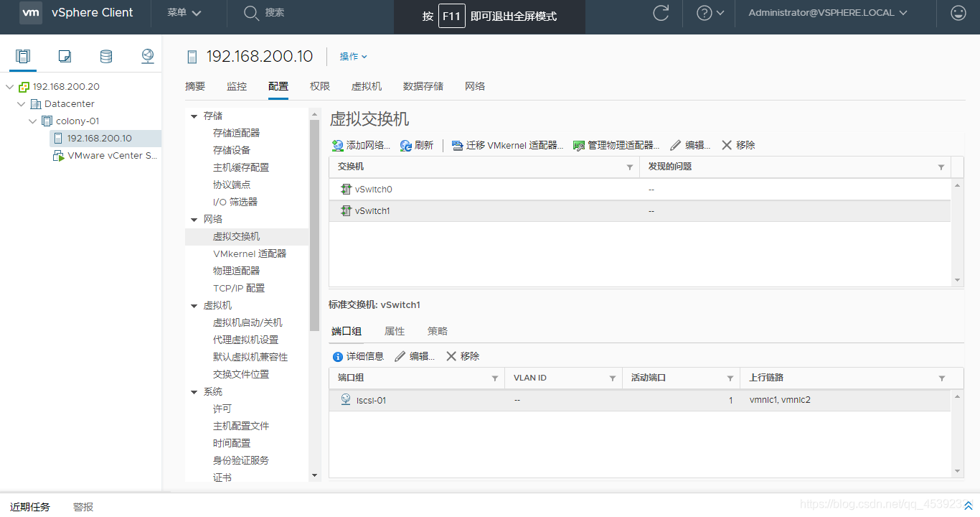Expand the recent tasks panel with double chevron
This screenshot has height=517, width=980.
point(969,506)
